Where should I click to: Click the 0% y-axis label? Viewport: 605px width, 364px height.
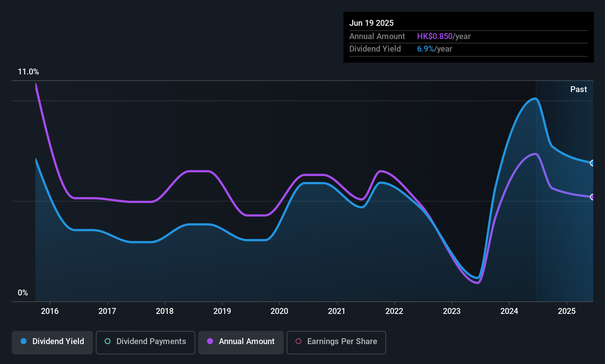[23, 293]
